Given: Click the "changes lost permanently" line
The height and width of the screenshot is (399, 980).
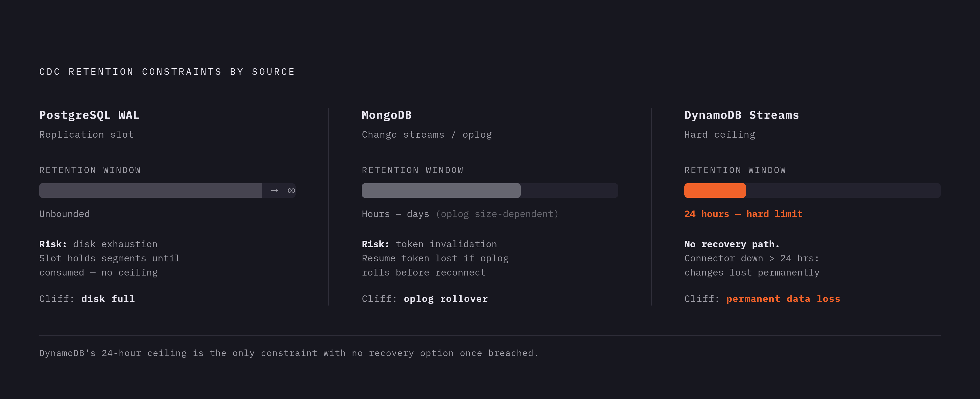Looking at the screenshot, I should point(752,273).
